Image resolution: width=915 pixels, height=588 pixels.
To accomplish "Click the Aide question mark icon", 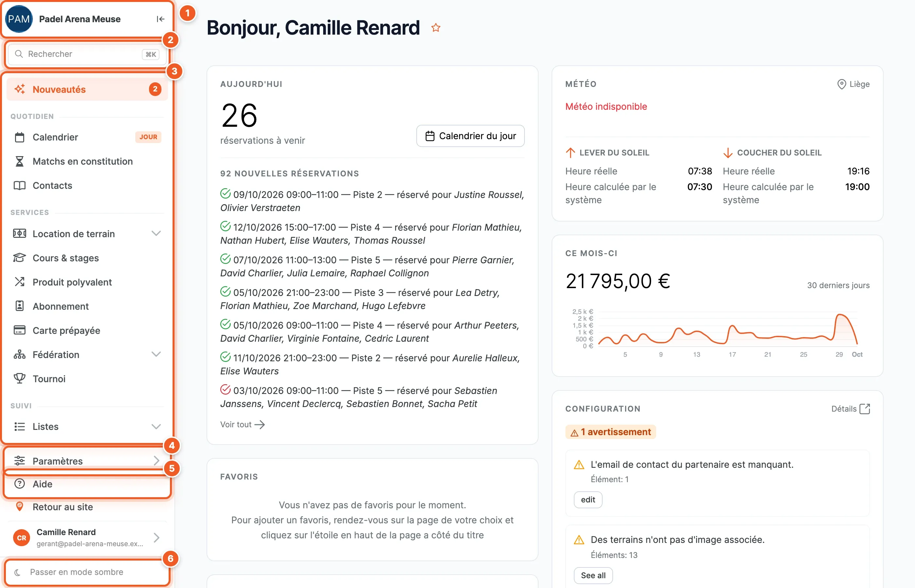I will coord(20,484).
